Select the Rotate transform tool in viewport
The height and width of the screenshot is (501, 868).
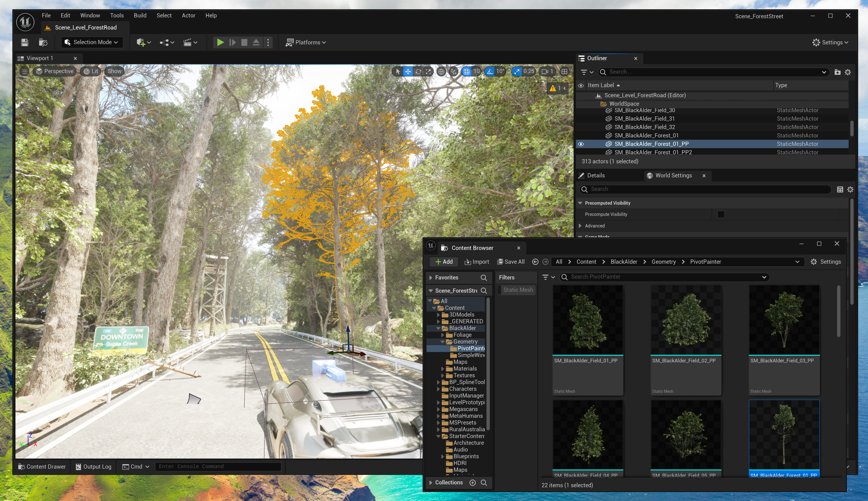coord(418,72)
